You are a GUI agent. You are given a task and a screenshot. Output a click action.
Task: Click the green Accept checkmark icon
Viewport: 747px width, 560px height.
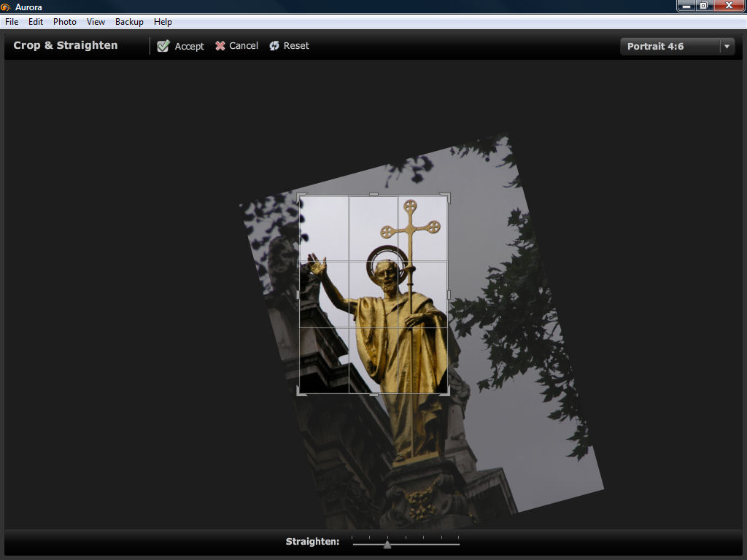tap(163, 46)
